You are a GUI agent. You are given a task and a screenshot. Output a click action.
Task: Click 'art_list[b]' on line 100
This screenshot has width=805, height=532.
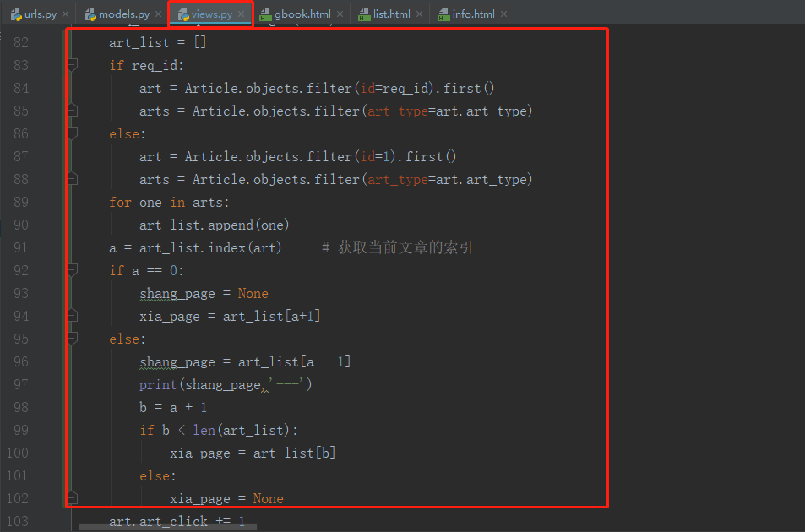click(294, 453)
